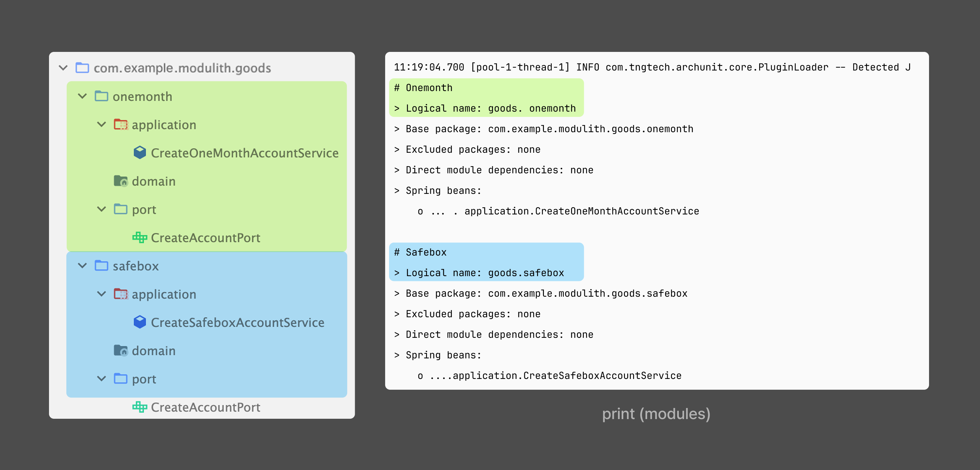The height and width of the screenshot is (470, 980).
Task: Collapse the safebox application folder chevron
Action: [102, 294]
